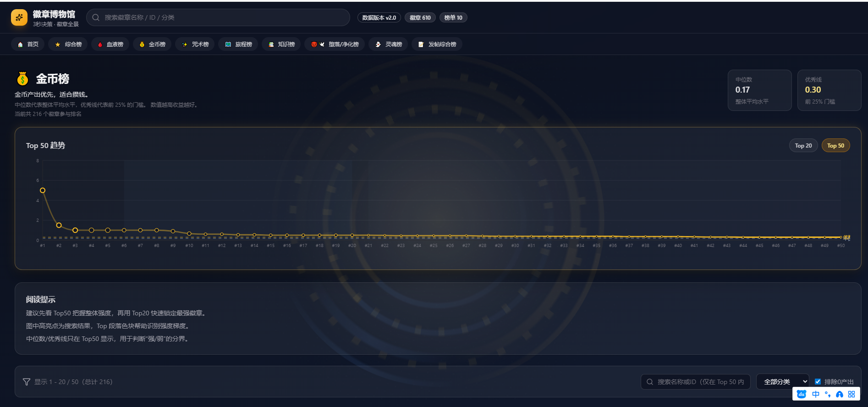Screen dimensions: 868x407
Task: Click the 徽章博物馆 sparkle logo icon
Action: point(19,18)
